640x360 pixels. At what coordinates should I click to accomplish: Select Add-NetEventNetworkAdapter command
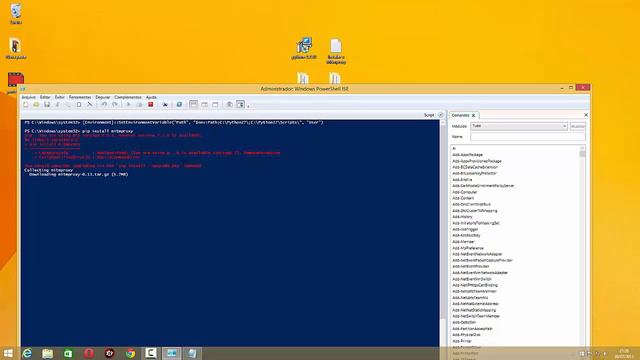477,254
